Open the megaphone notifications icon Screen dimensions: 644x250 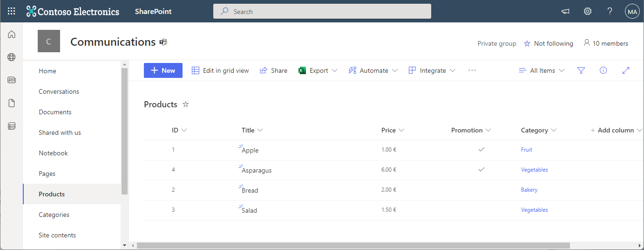tap(565, 11)
